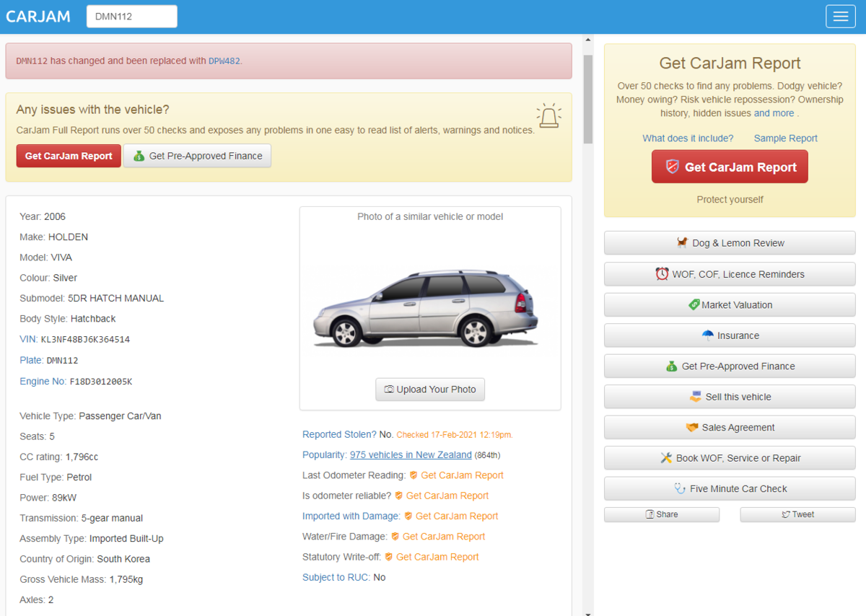Click 'Submodel: 5DR HATCH MANUAL' text
Screen dimensions: 866x616
point(92,298)
